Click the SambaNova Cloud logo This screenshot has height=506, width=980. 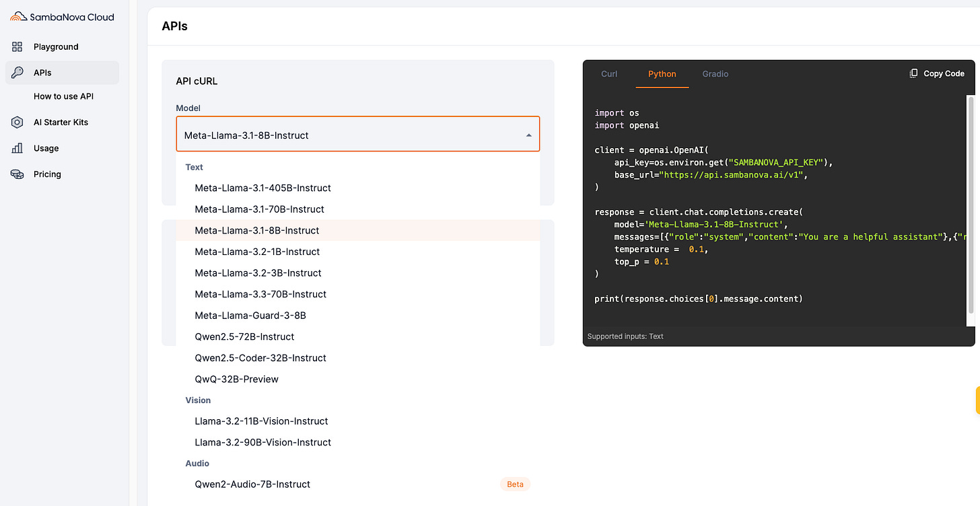pos(62,17)
